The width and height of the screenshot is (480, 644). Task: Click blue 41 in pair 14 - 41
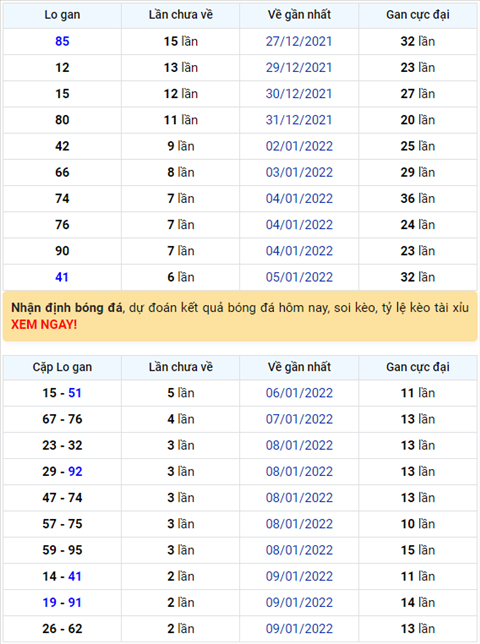75,577
